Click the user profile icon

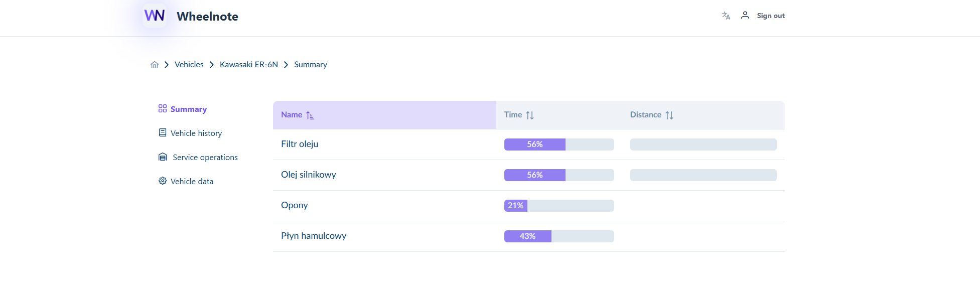point(745,15)
